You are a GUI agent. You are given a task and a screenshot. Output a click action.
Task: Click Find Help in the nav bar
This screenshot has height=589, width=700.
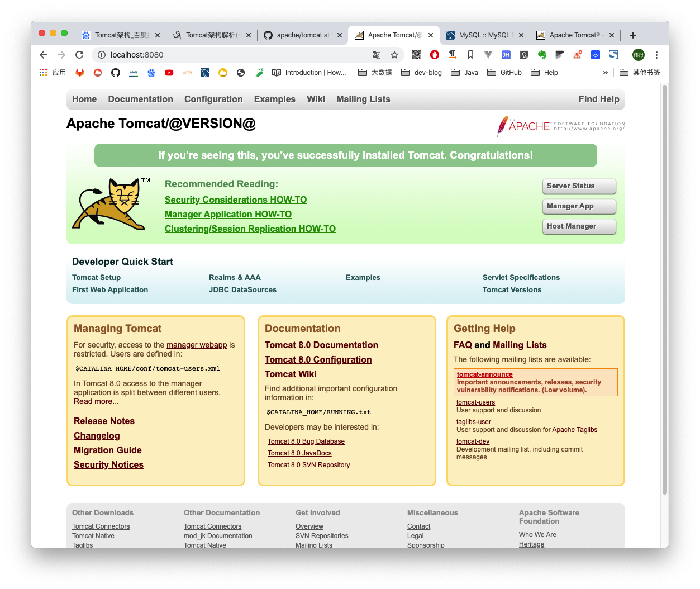tap(599, 99)
